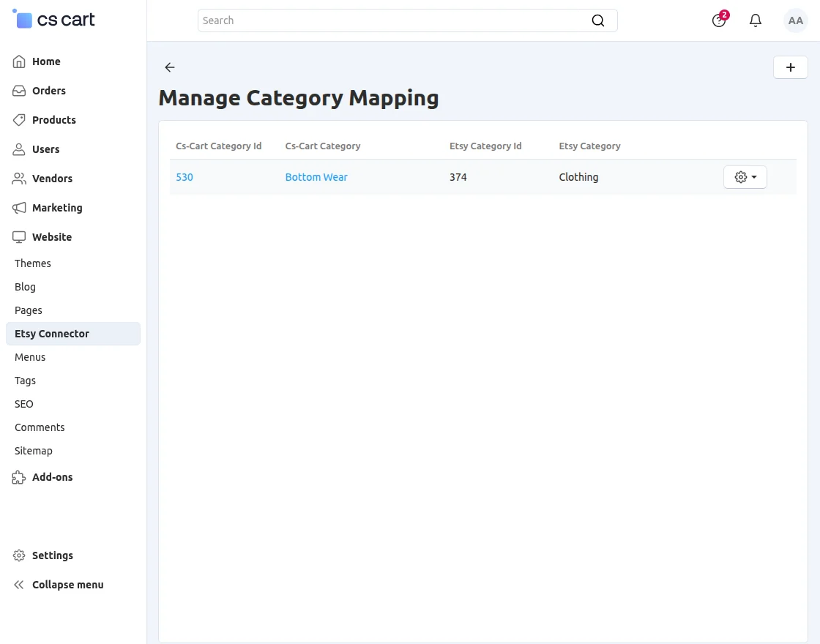Open the Themes submenu item
The height and width of the screenshot is (644, 820).
32,263
